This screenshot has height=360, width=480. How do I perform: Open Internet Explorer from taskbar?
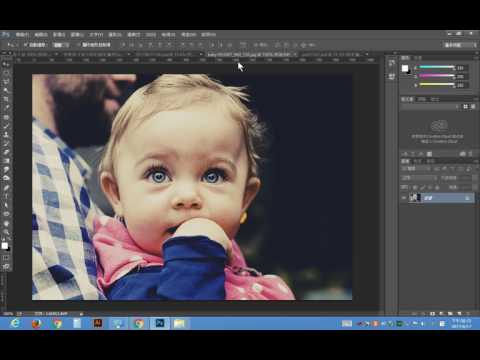tap(15, 323)
